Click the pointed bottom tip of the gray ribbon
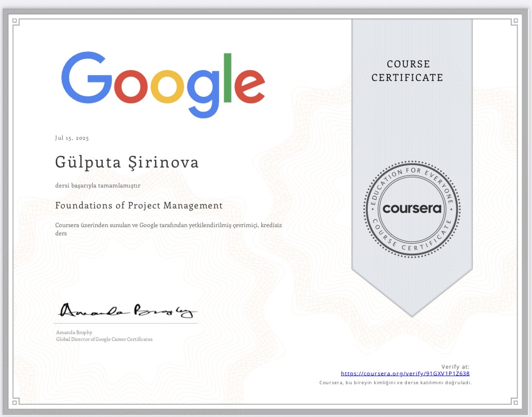The width and height of the screenshot is (532, 417). coord(412,314)
